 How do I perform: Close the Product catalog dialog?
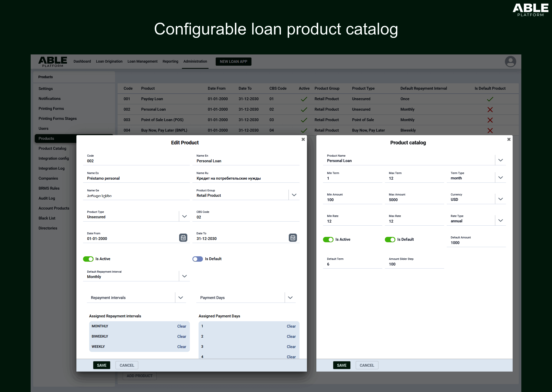tap(509, 139)
